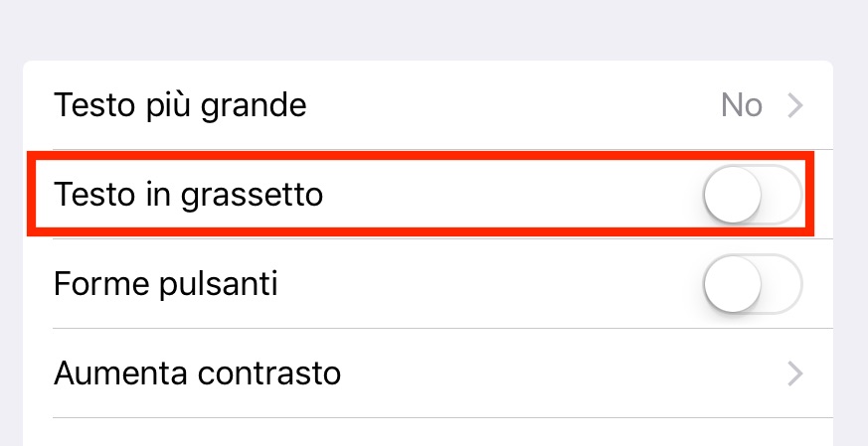868x446 pixels.
Task: Select the Testo più grande label
Action: point(180,105)
